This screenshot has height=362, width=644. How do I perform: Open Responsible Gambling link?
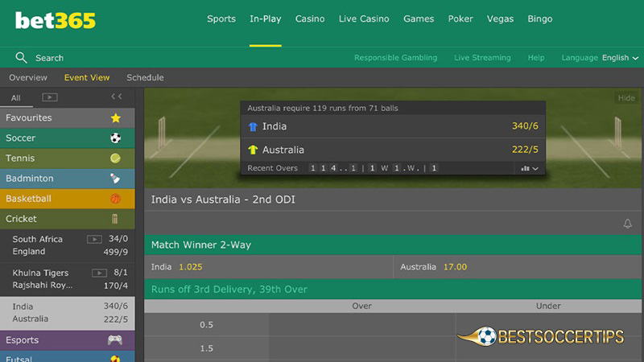coord(395,58)
